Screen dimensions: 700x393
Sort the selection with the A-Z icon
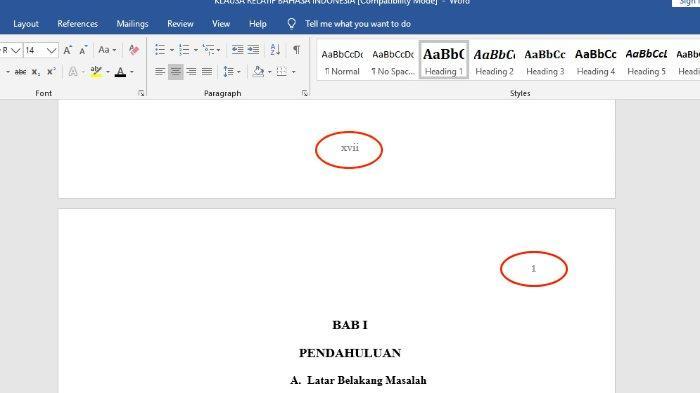[275, 50]
